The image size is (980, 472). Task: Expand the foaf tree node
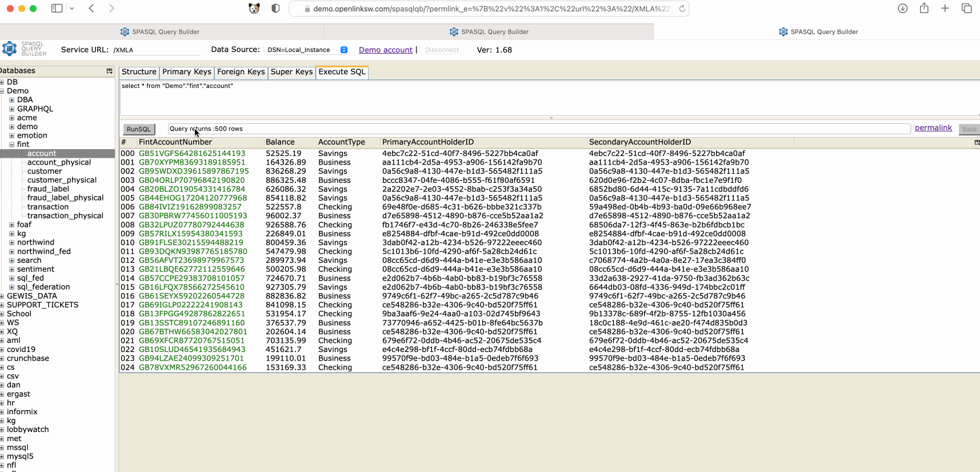pos(12,225)
